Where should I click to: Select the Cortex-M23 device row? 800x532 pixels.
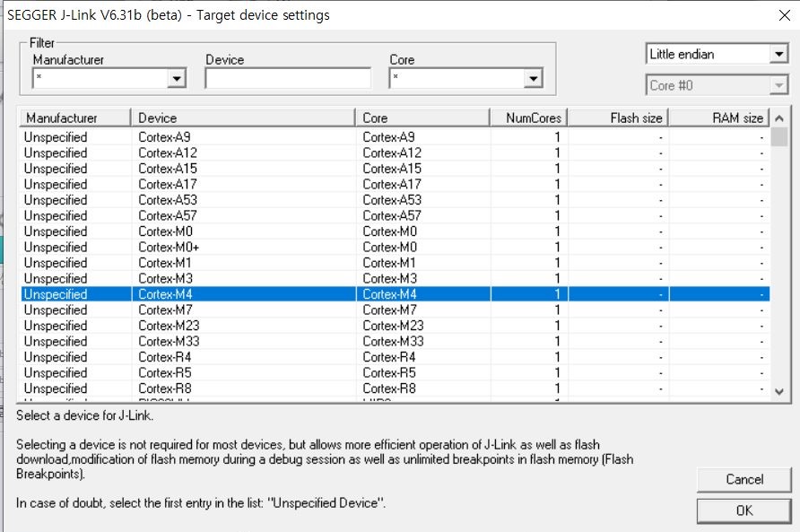[x=396, y=326]
